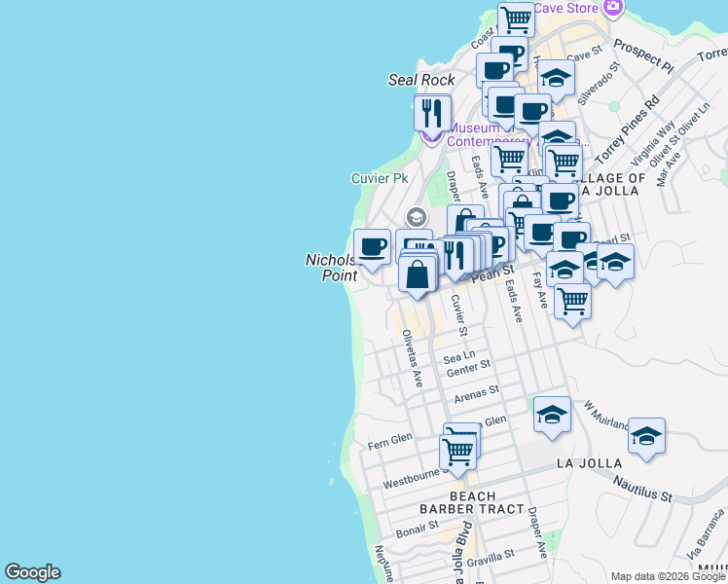Select the Prospect Pl street label
728x584 pixels.
[643, 56]
